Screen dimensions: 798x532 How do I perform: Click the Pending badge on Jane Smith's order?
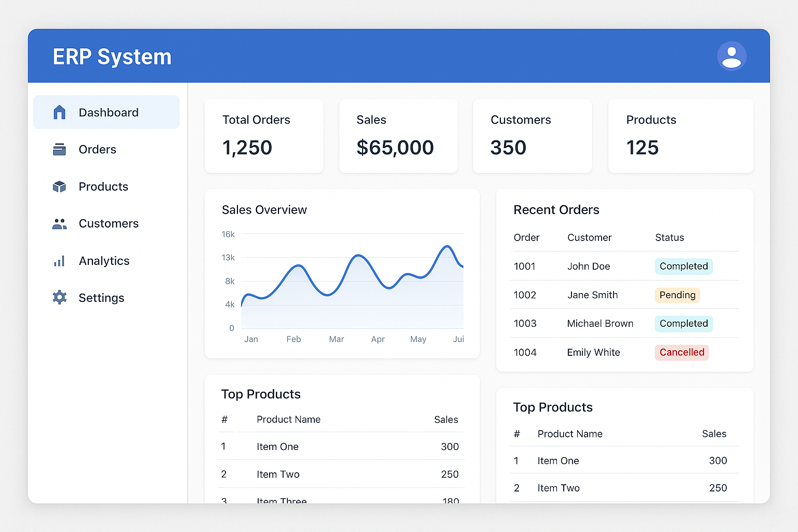(x=677, y=295)
